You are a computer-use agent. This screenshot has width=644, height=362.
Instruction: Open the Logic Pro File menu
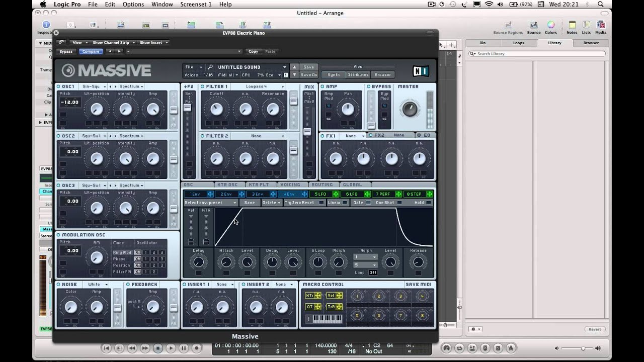93,4
